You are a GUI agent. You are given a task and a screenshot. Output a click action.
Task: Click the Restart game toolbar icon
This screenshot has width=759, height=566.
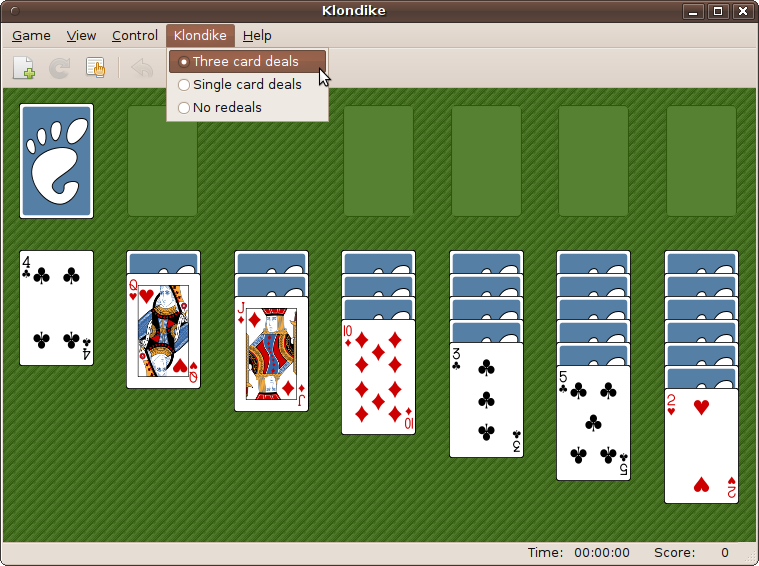tap(60, 68)
